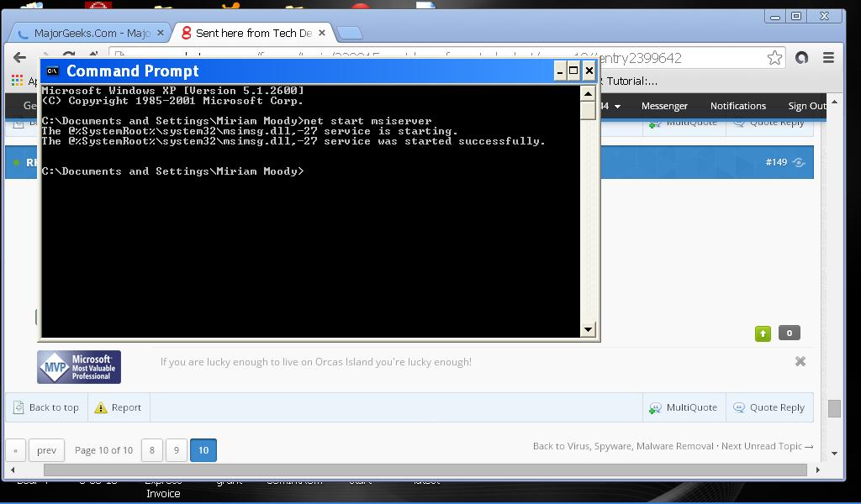861x504 pixels.
Task: Close the Chrome browser window
Action: coord(824,17)
